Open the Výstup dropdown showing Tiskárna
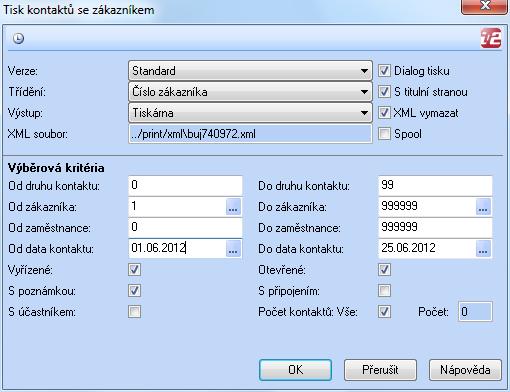Viewport: 510px width, 392px height. click(250, 113)
